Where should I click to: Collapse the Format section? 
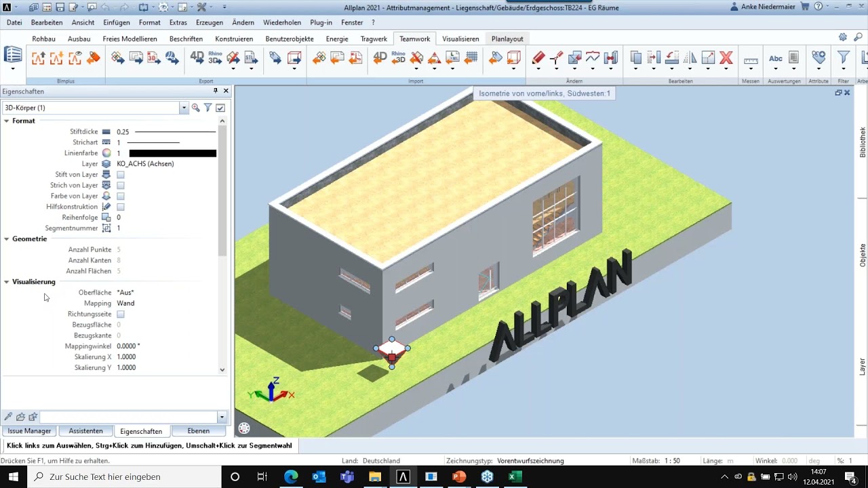(x=7, y=121)
